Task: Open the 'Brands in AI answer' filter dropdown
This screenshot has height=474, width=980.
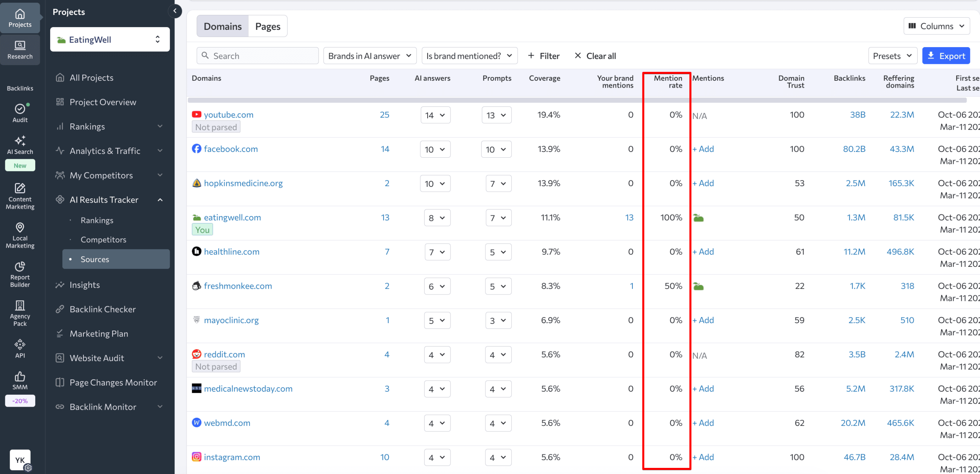Action: click(369, 56)
